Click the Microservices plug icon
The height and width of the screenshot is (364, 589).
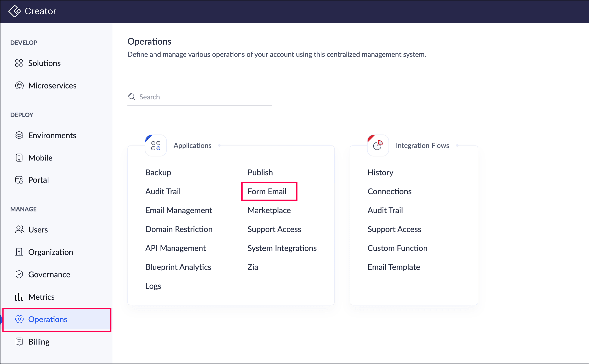pyautogui.click(x=19, y=85)
